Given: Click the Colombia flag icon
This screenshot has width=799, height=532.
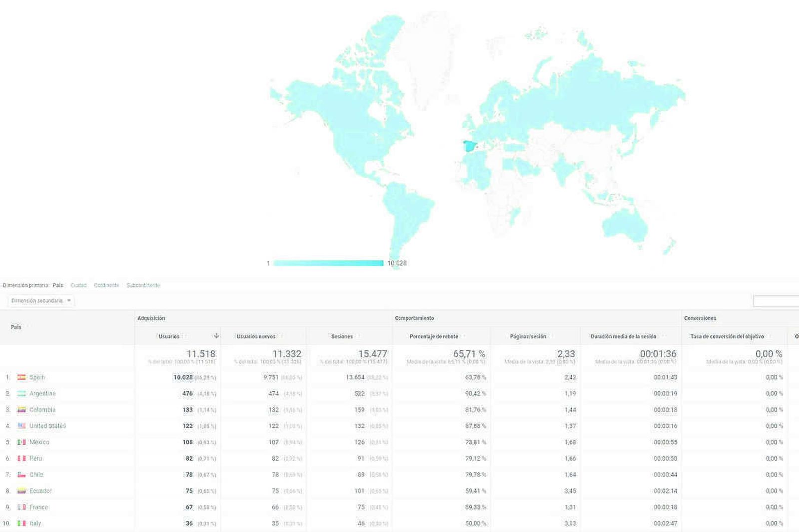Looking at the screenshot, I should [21, 410].
